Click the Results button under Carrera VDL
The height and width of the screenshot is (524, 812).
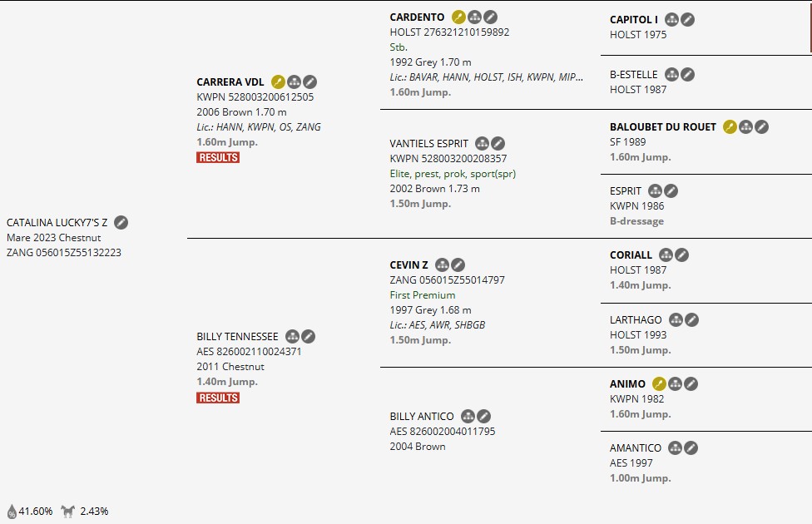(218, 157)
